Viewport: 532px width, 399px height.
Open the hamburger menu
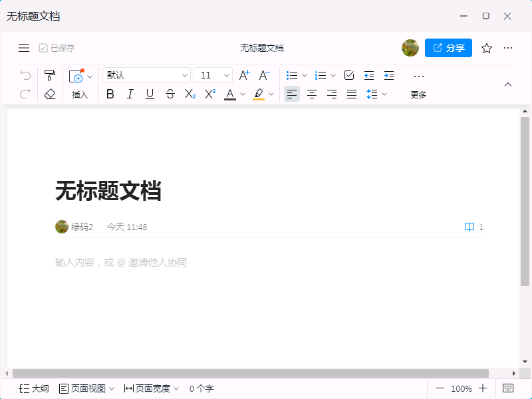24,48
